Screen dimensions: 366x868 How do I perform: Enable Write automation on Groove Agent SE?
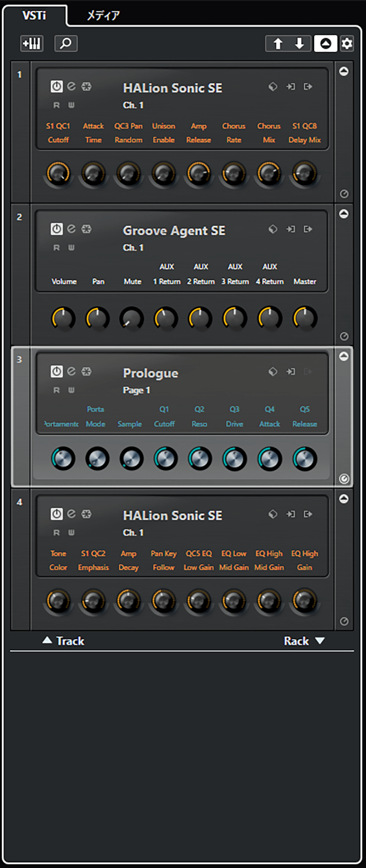71,248
